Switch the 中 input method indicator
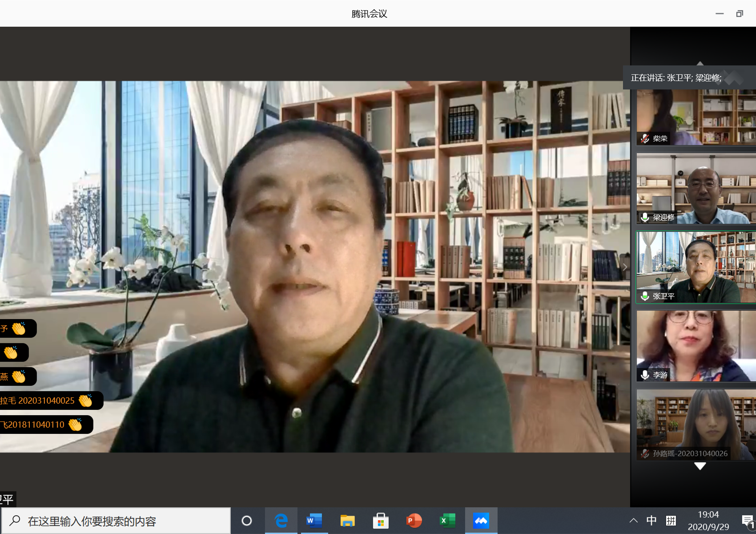 click(x=651, y=521)
